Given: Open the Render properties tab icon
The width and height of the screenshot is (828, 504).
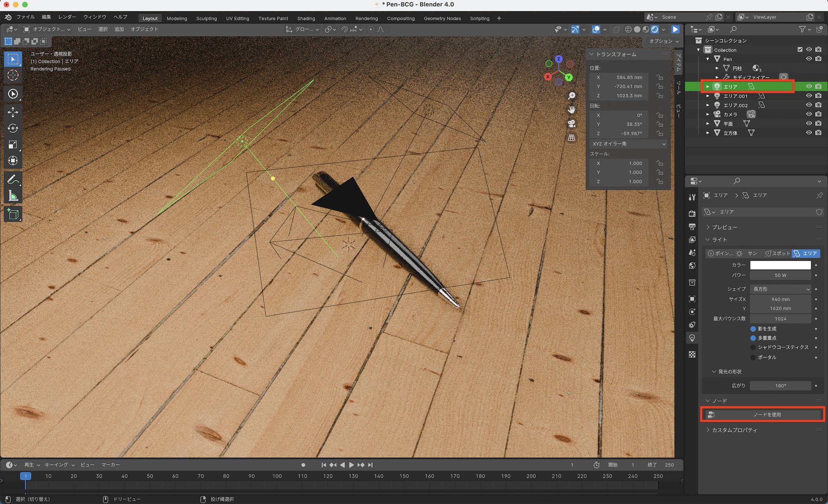Looking at the screenshot, I should coord(692,214).
